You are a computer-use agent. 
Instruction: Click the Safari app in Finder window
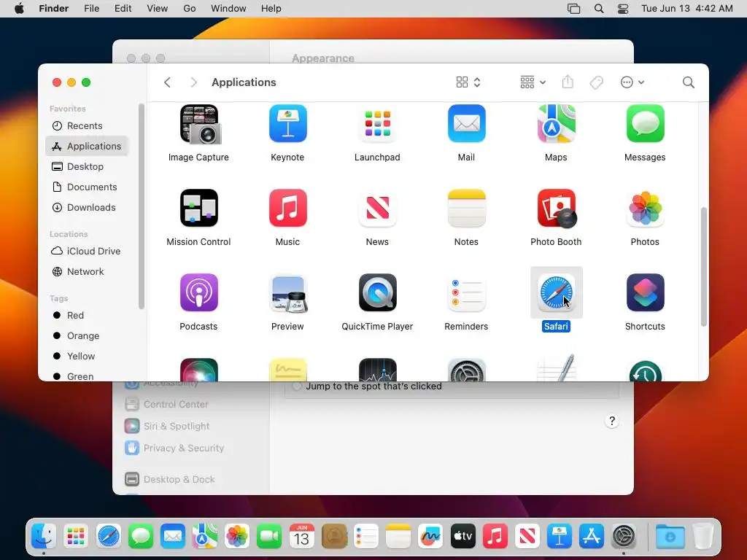click(x=556, y=292)
